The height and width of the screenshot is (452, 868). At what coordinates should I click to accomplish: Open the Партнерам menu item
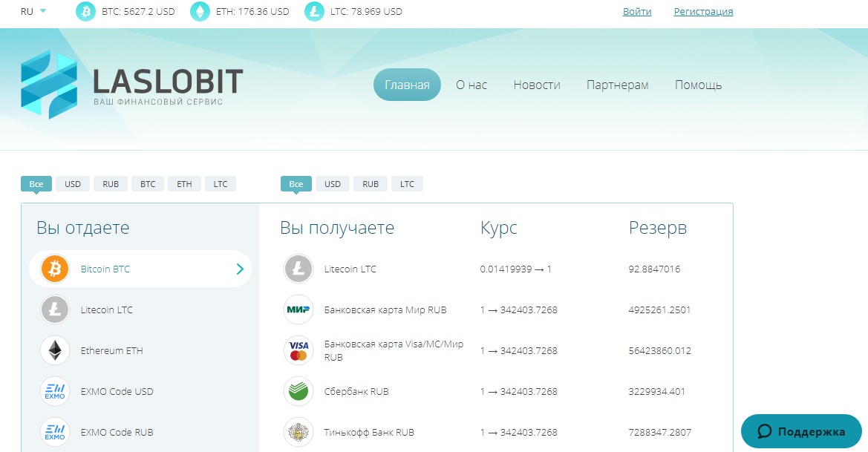[617, 85]
